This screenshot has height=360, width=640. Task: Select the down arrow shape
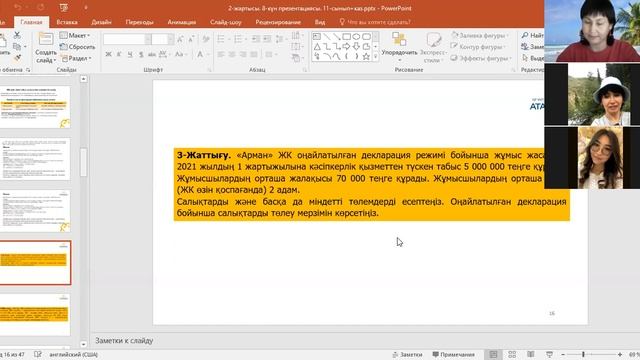coord(356,47)
